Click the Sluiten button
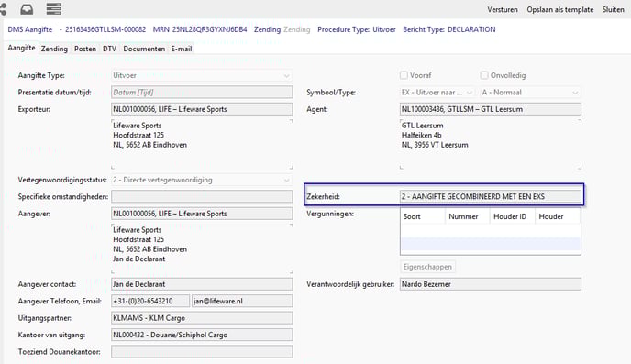The width and height of the screenshot is (631, 364). click(614, 10)
